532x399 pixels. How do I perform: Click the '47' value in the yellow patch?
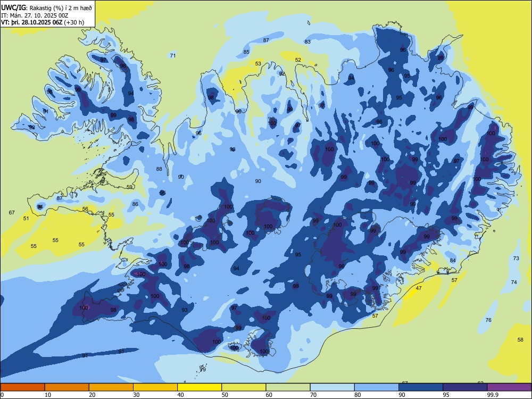click(x=419, y=288)
